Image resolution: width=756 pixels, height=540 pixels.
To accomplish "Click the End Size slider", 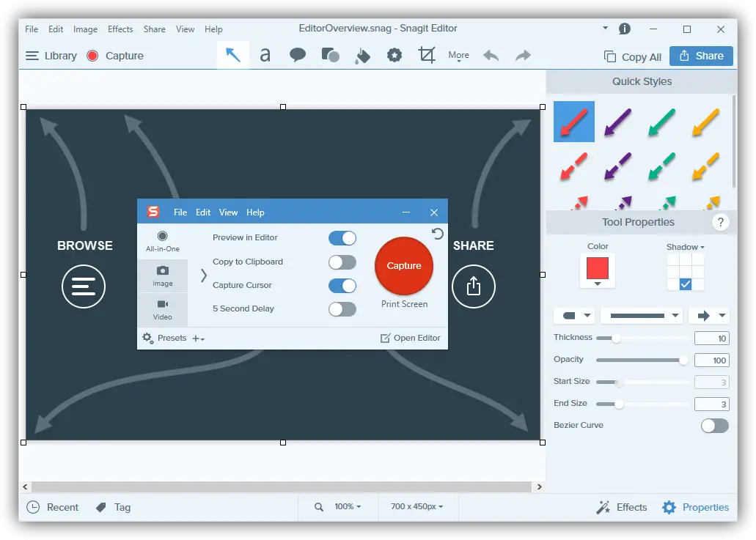I will (642, 404).
